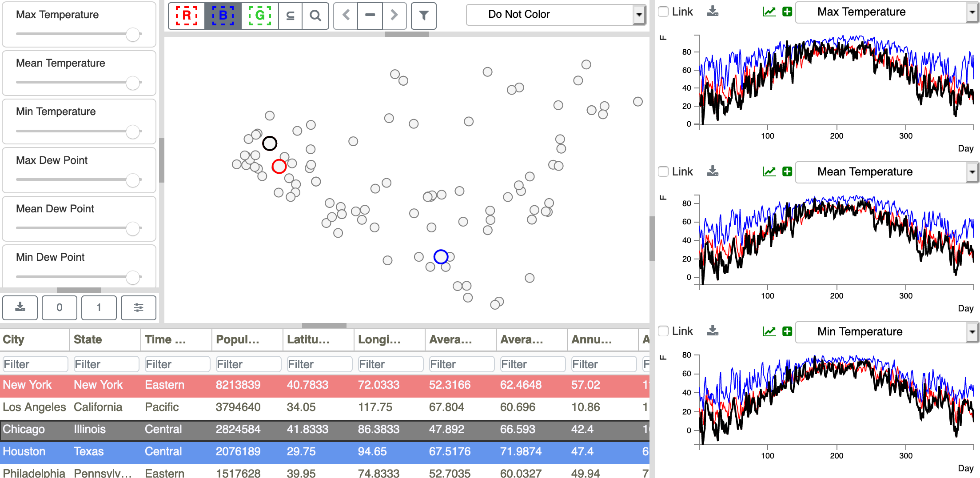
Task: Click the Min Temperature slider handle
Action: [133, 131]
